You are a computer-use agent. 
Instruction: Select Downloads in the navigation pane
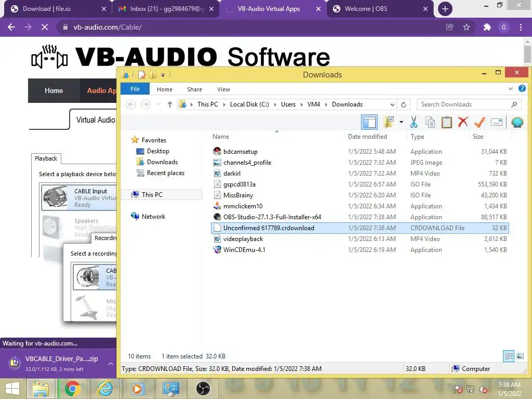[x=162, y=162]
